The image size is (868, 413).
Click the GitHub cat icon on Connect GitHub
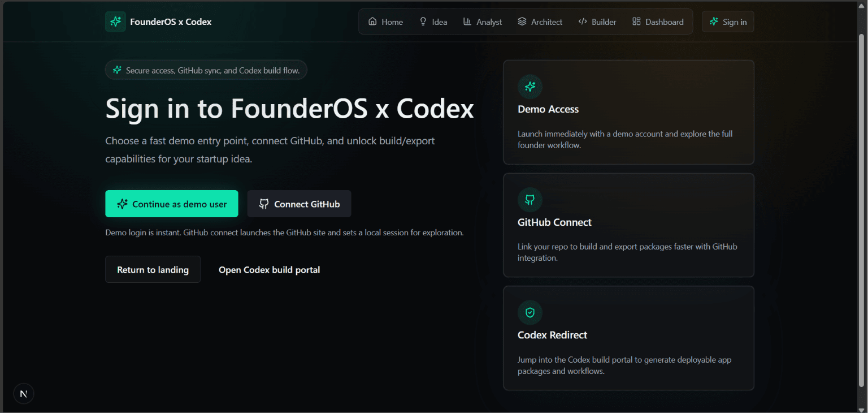pos(264,204)
